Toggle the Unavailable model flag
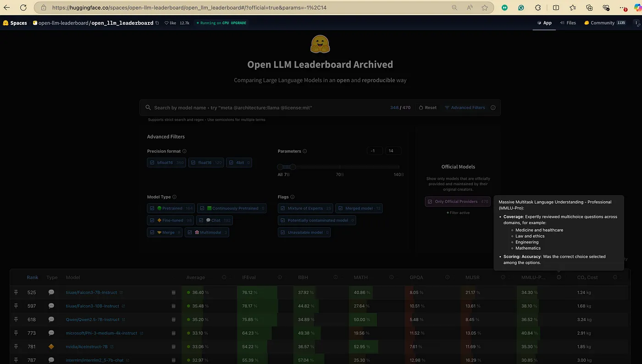Image resolution: width=642 pixels, height=364 pixels. [304, 232]
